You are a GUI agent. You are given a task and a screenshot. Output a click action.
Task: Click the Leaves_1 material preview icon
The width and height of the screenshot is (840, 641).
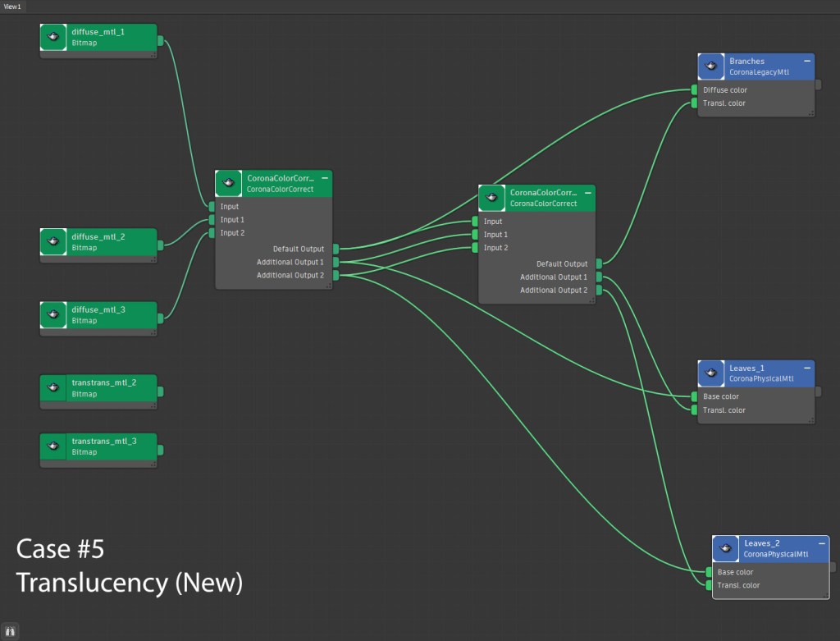[710, 373]
